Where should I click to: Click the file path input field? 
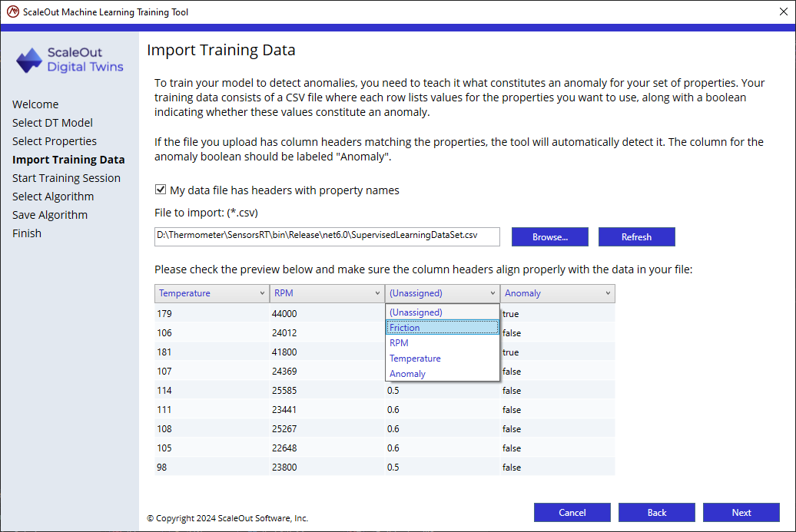pyautogui.click(x=327, y=237)
